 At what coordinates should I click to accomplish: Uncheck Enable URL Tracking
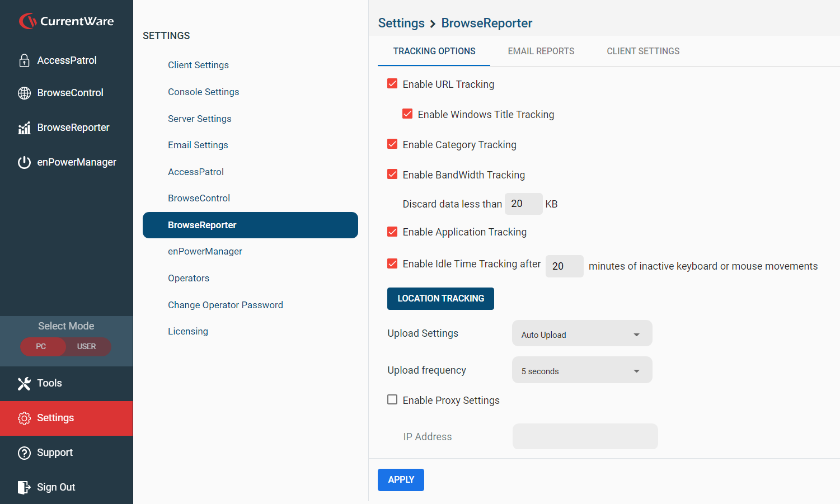tap(392, 84)
